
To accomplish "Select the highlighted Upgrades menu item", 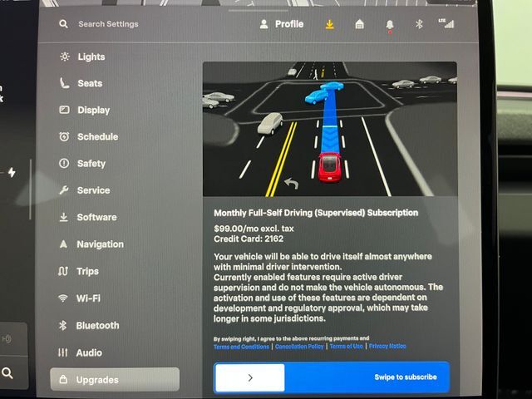I will pyautogui.click(x=115, y=379).
